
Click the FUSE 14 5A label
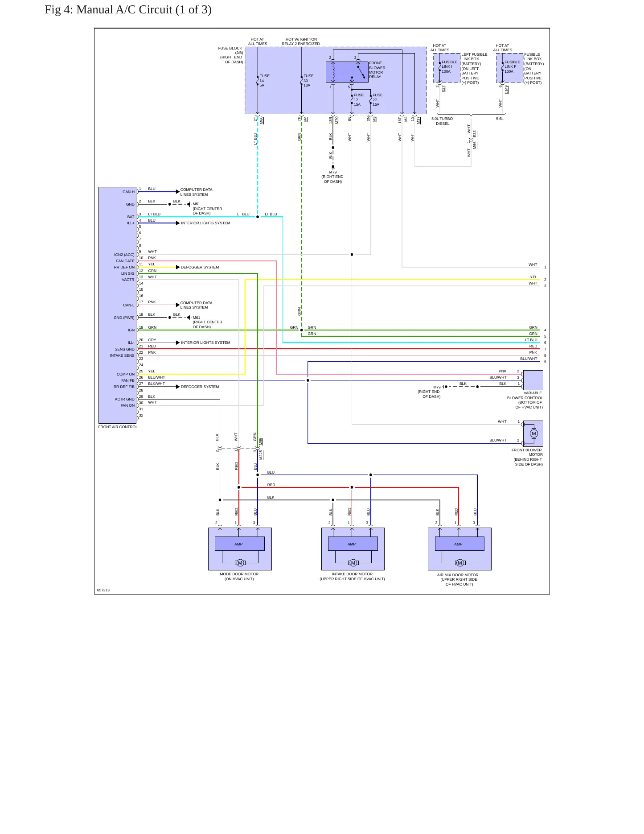pos(265,81)
